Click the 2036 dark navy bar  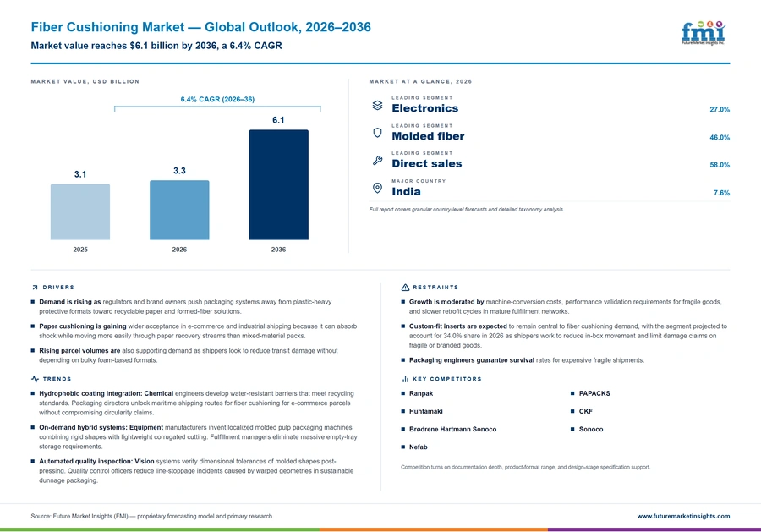pos(278,184)
